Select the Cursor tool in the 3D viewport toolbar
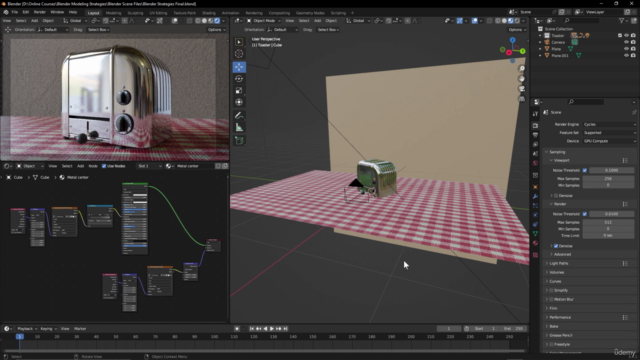The height and width of the screenshot is (360, 640). pyautogui.click(x=239, y=54)
